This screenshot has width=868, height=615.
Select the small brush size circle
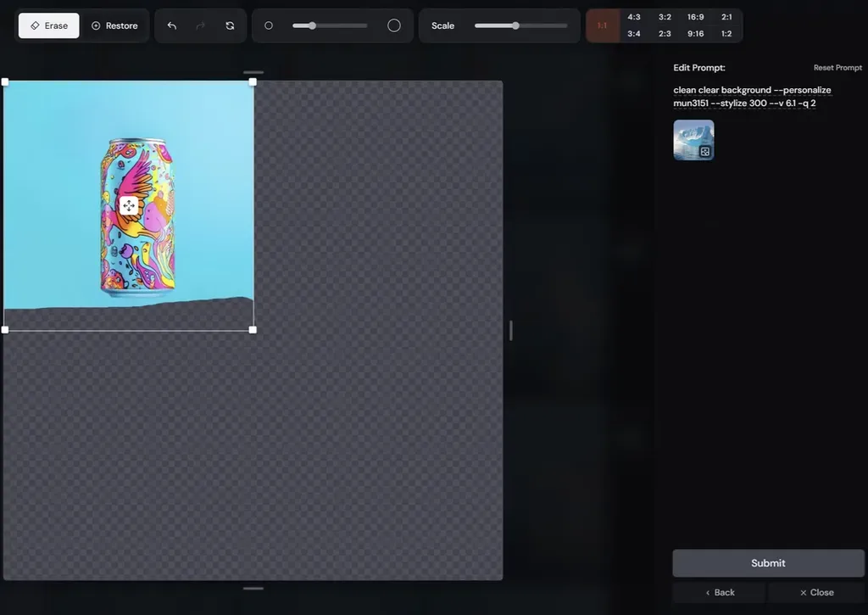269,25
